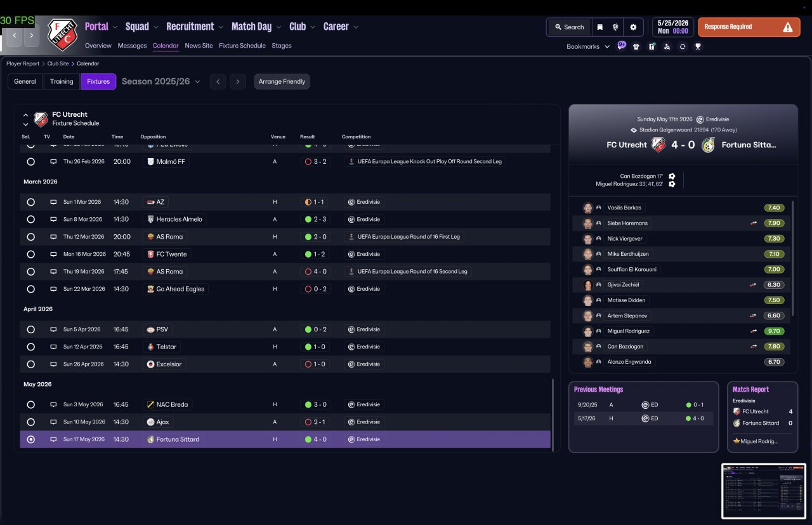Click the FC Utrecht club crest logo
This screenshot has width=812, height=525.
pos(62,34)
